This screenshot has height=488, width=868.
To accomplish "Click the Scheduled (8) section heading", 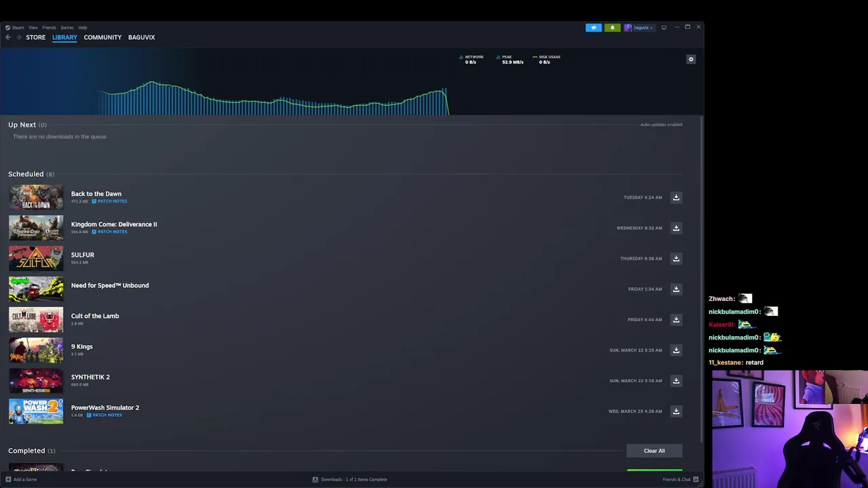I will coord(31,174).
